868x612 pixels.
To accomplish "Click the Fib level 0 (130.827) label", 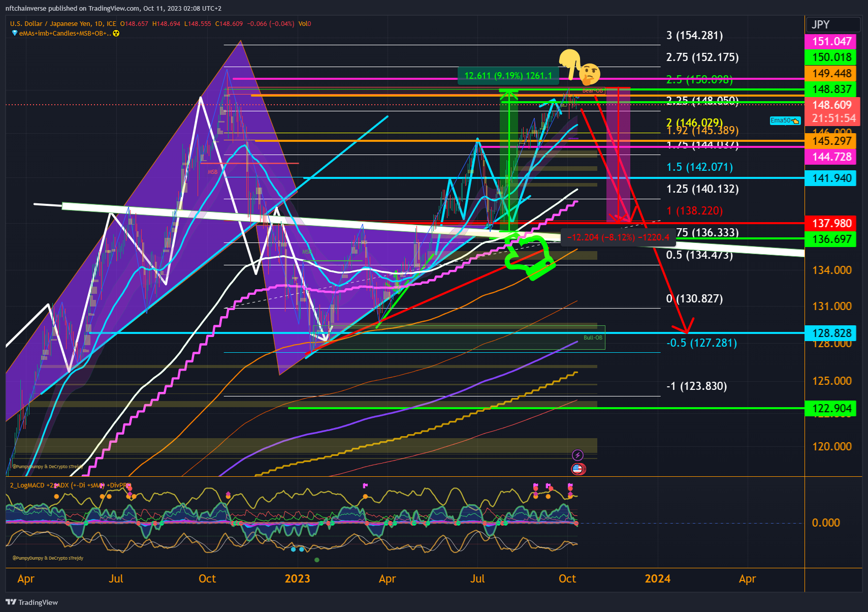I will 694,298.
